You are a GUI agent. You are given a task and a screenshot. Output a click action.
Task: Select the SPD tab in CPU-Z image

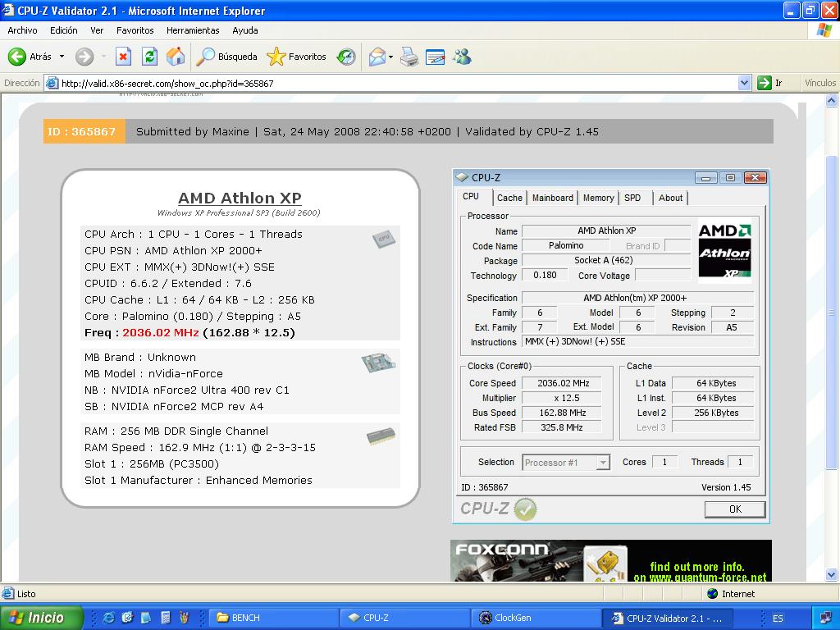click(x=632, y=198)
